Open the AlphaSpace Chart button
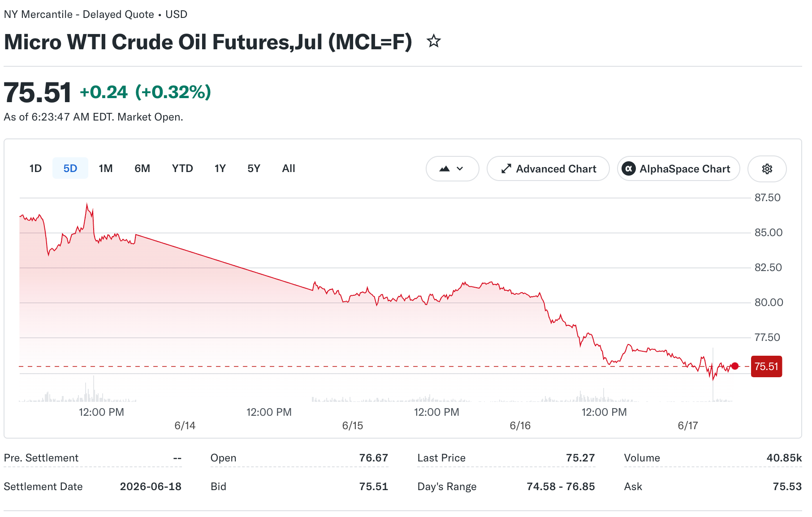 (678, 169)
